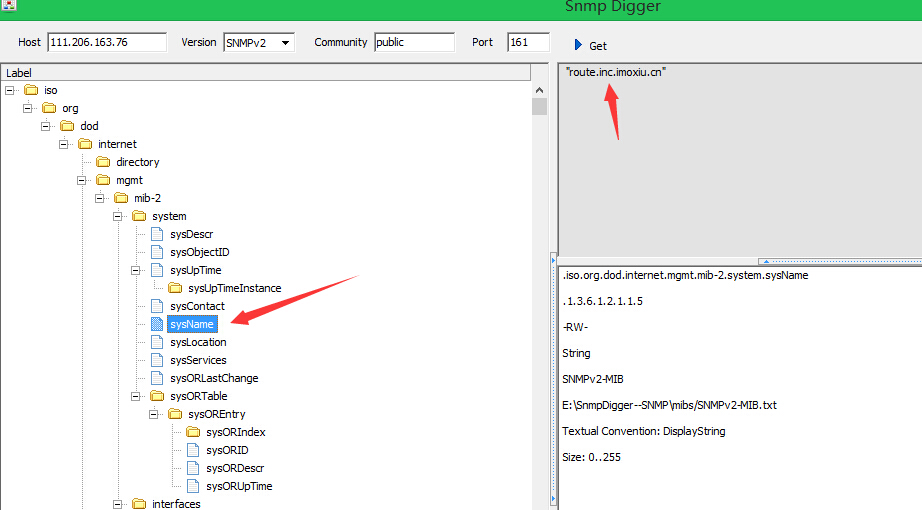Click the dod folder icon
The width and height of the screenshot is (922, 510).
[x=68, y=126]
